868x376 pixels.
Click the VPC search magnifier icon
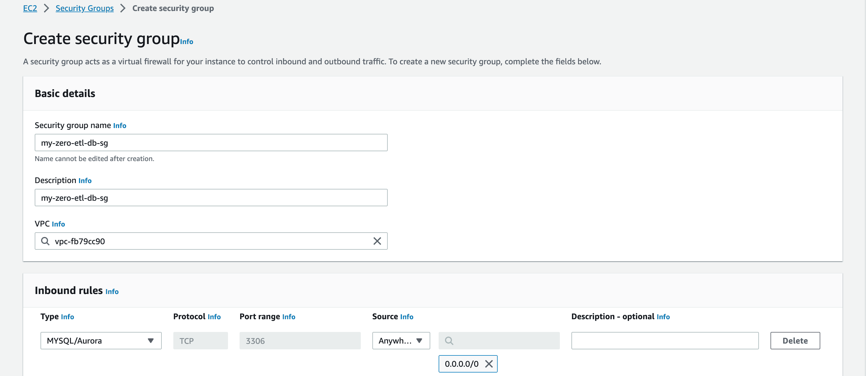(x=45, y=241)
